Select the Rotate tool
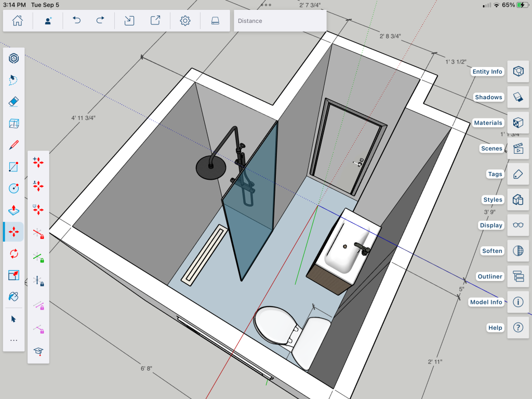 coord(14,254)
